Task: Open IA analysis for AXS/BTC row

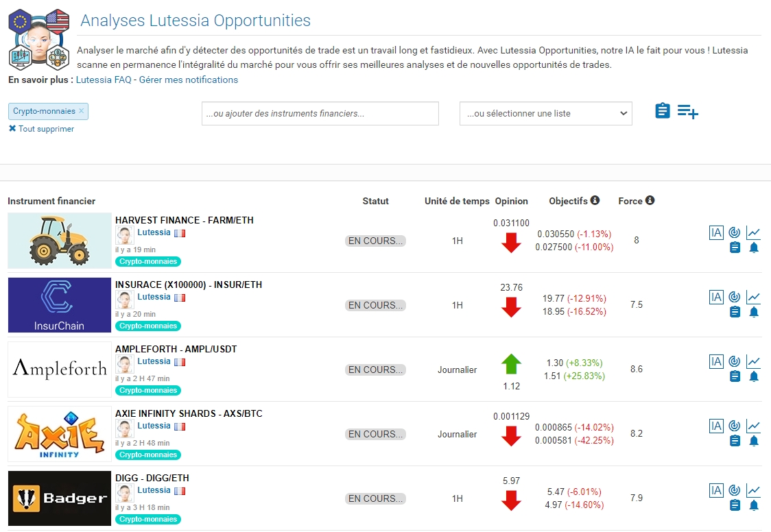Action: [x=716, y=426]
